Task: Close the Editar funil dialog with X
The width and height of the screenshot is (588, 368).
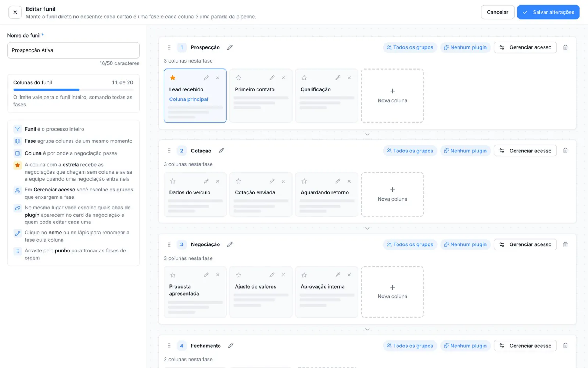Action: point(15,12)
